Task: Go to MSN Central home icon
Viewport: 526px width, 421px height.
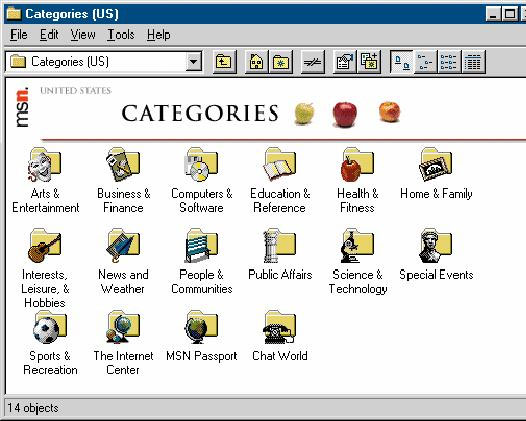Action: point(257,62)
